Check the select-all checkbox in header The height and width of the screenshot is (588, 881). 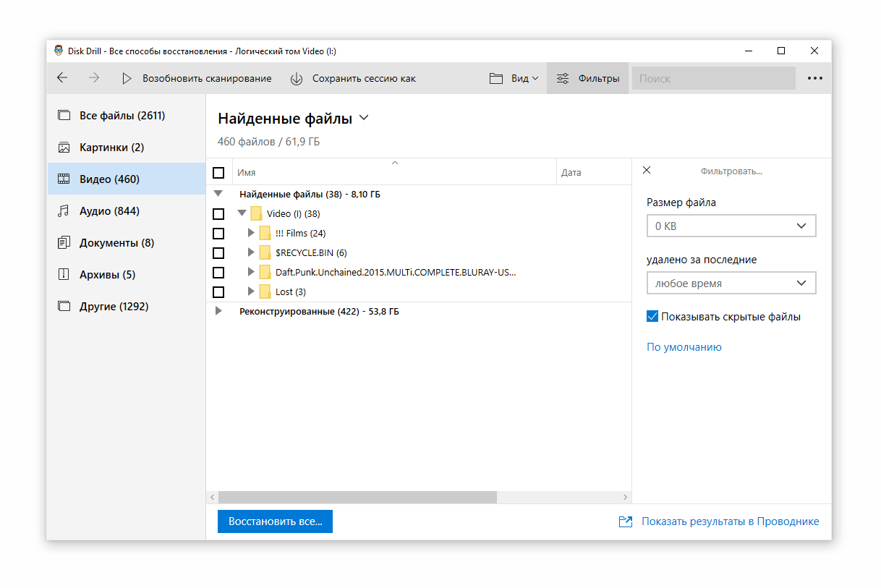[x=218, y=173]
